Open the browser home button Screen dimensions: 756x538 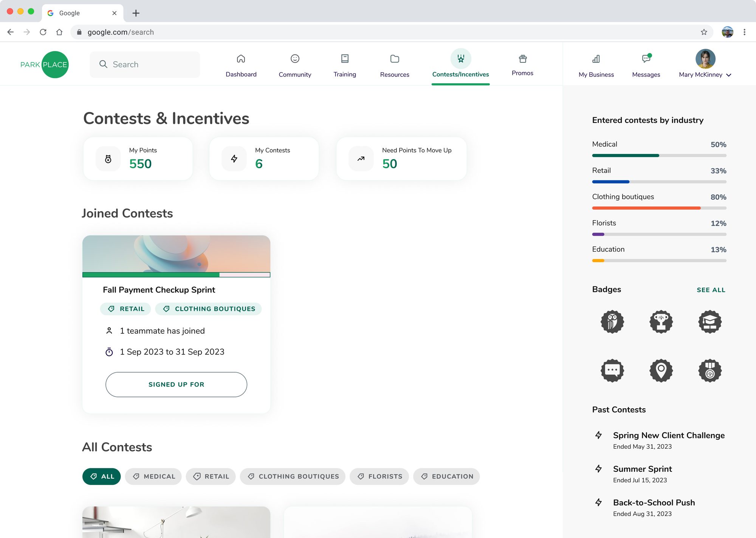click(59, 32)
